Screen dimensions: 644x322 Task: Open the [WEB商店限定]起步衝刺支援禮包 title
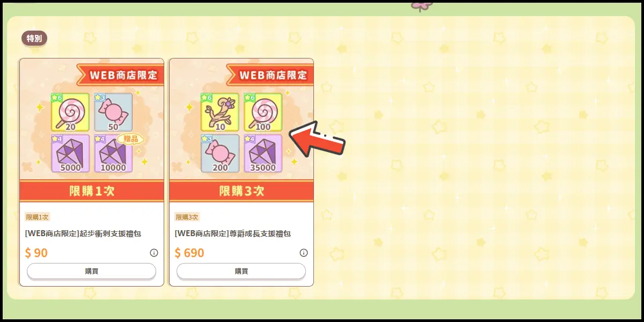point(83,234)
